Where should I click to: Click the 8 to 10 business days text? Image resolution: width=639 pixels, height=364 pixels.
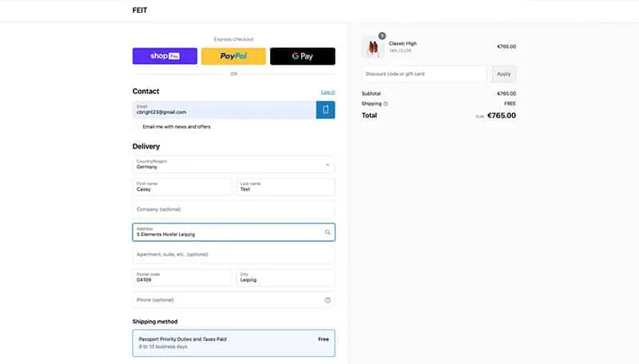pos(163,347)
